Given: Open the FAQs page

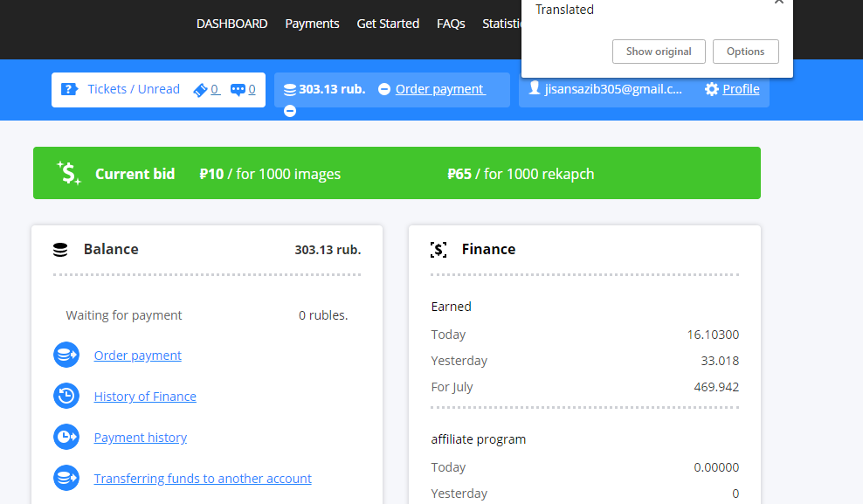Looking at the screenshot, I should [x=451, y=24].
